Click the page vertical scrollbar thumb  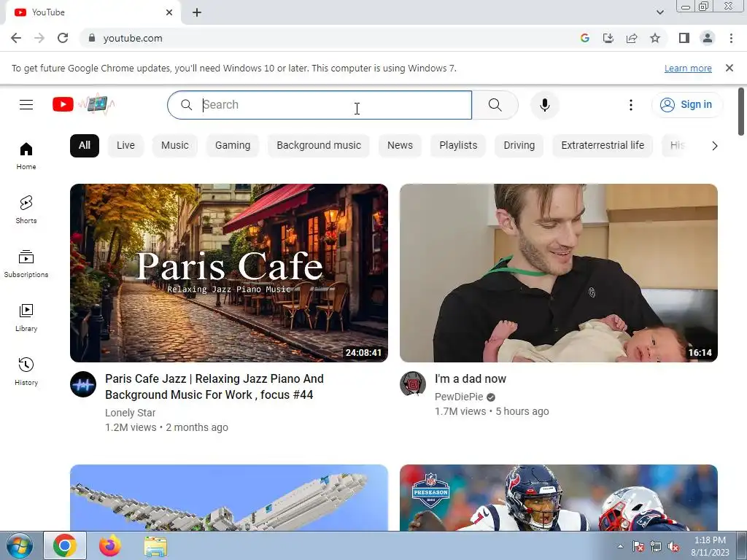pyautogui.click(x=741, y=112)
